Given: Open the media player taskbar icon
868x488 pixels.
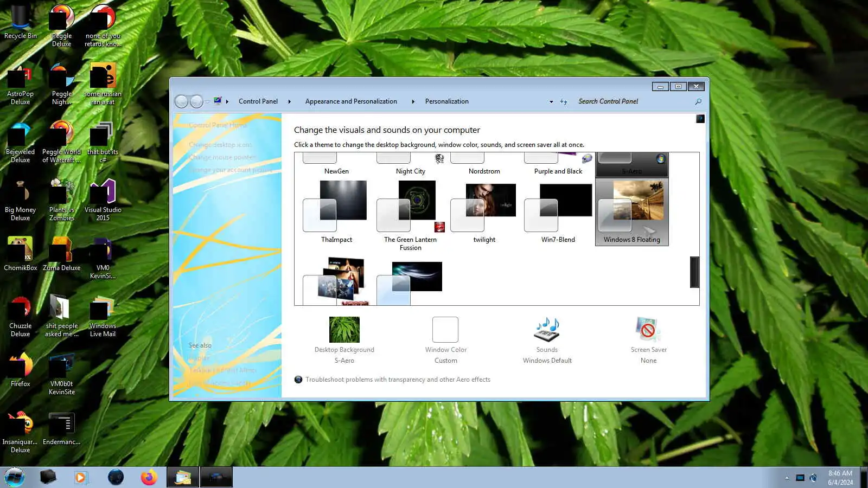Looking at the screenshot, I should [81, 477].
